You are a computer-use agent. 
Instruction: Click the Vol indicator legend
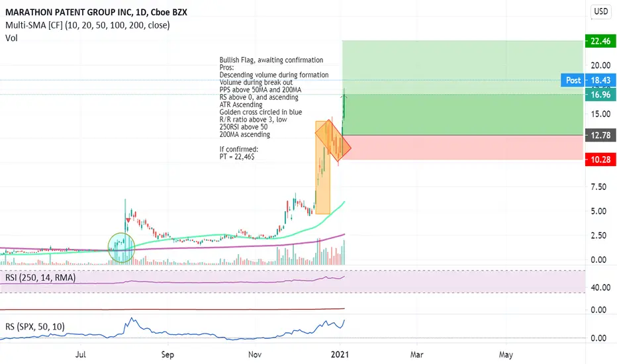pos(11,38)
